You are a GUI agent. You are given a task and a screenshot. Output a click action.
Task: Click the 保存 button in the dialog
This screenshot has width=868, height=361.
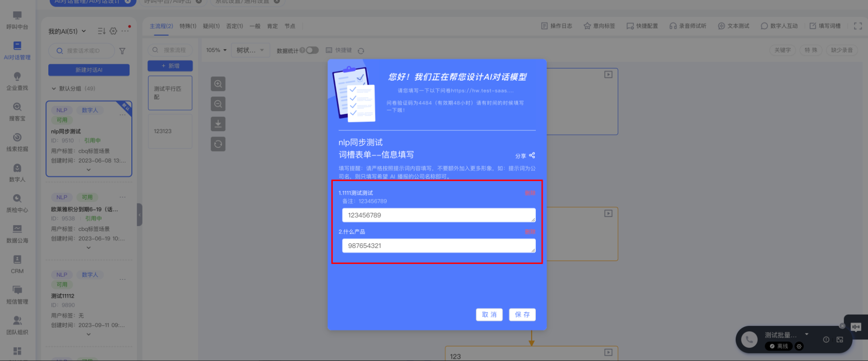(x=522, y=315)
